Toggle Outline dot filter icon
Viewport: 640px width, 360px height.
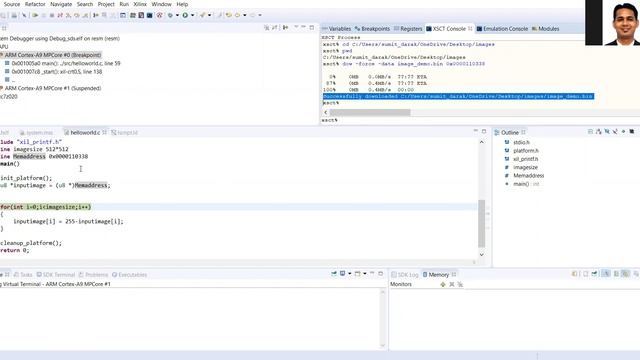coord(623,131)
